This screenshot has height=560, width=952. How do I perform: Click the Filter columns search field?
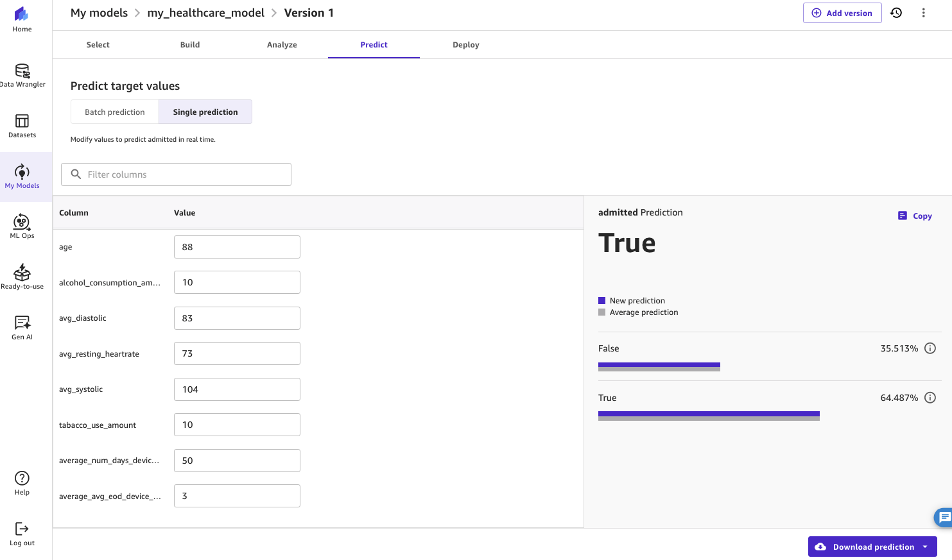click(175, 174)
